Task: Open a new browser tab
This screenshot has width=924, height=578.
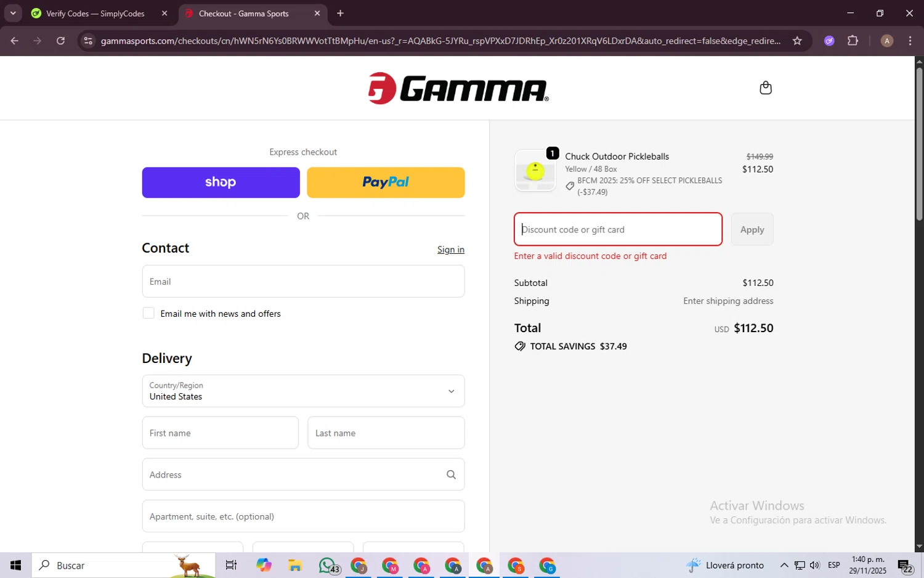Action: 340,13
